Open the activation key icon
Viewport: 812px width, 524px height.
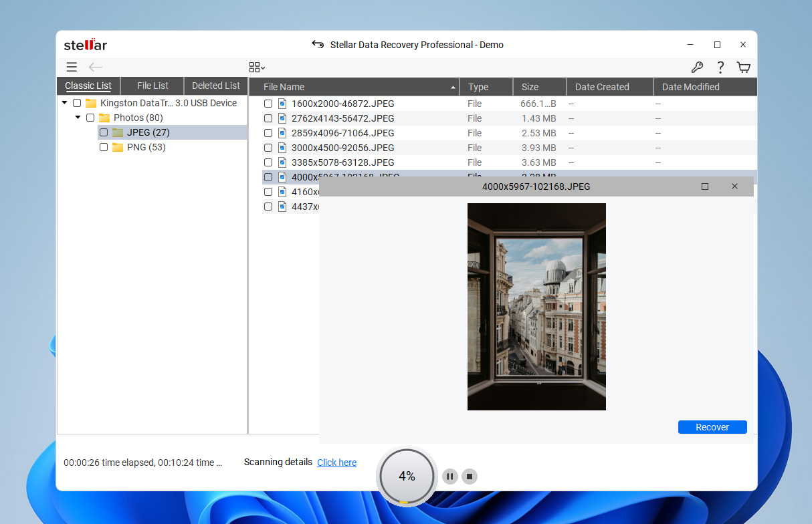[x=697, y=67]
